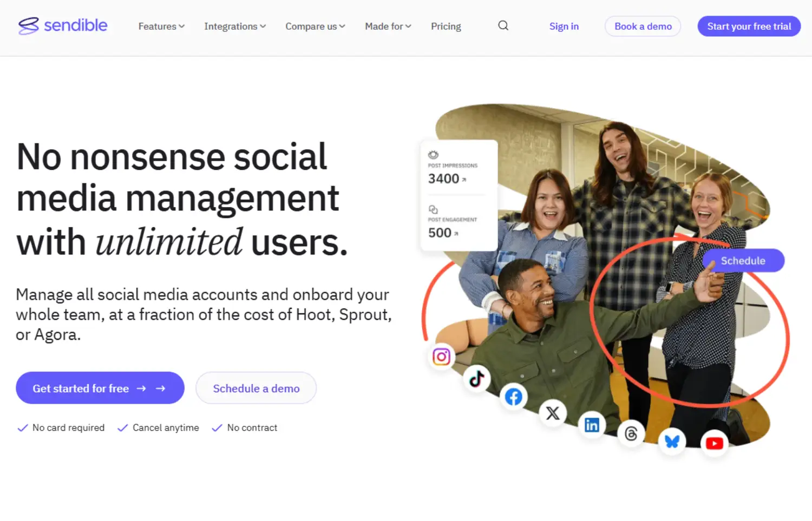Viewport: 812px width, 521px height.
Task: Click the X (Twitter) icon
Action: (x=553, y=413)
